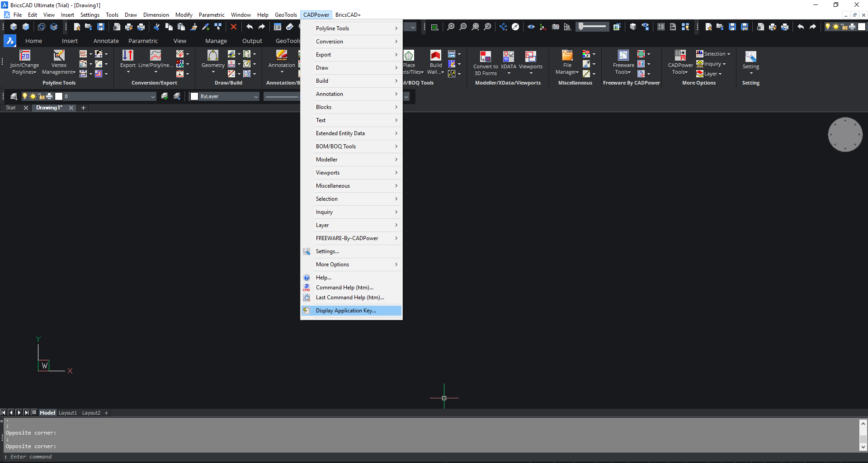Expand the Conversion submenu

(x=351, y=41)
